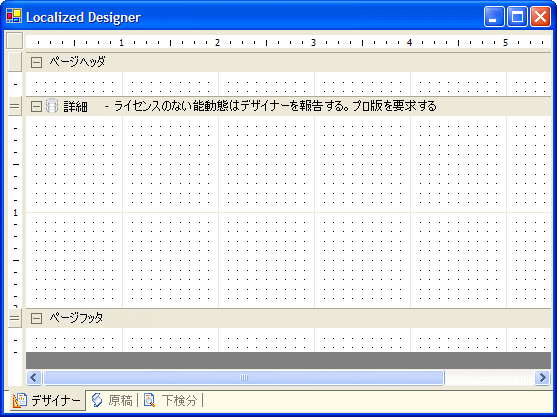Click horizontal scrollbar right arrow
The image size is (557, 417).
coord(542,377)
